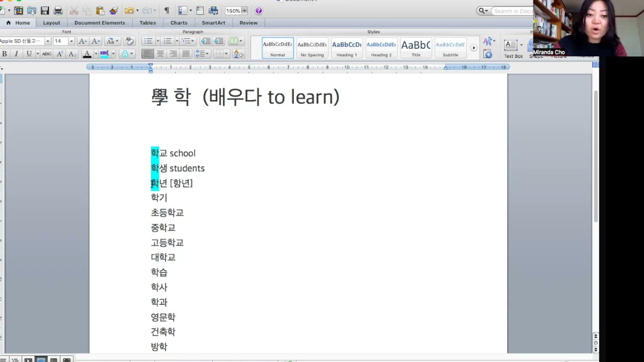Redo the last undone action

(146, 11)
